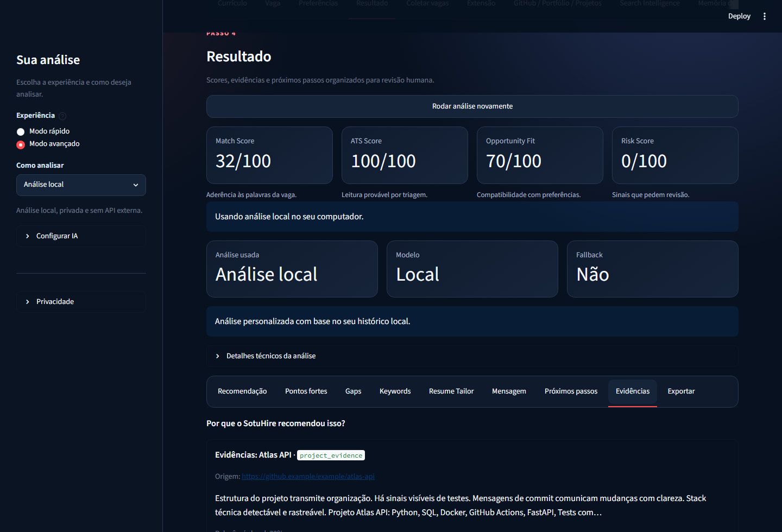Expand Configurar IA section
Screen dimensions: 782x532
pos(81,236)
